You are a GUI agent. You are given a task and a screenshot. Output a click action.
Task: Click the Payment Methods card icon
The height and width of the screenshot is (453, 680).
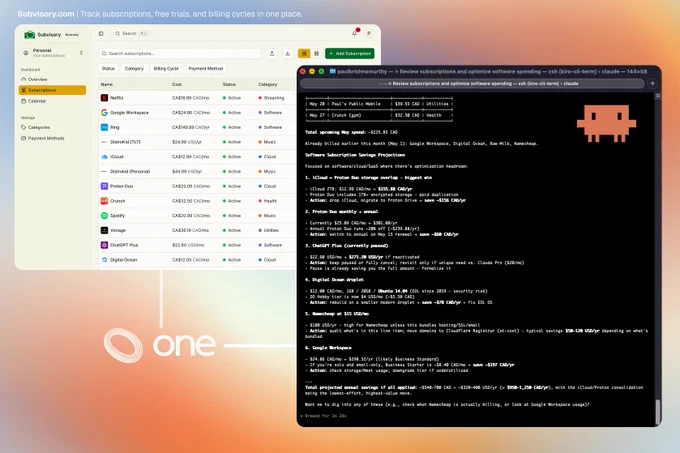click(23, 138)
